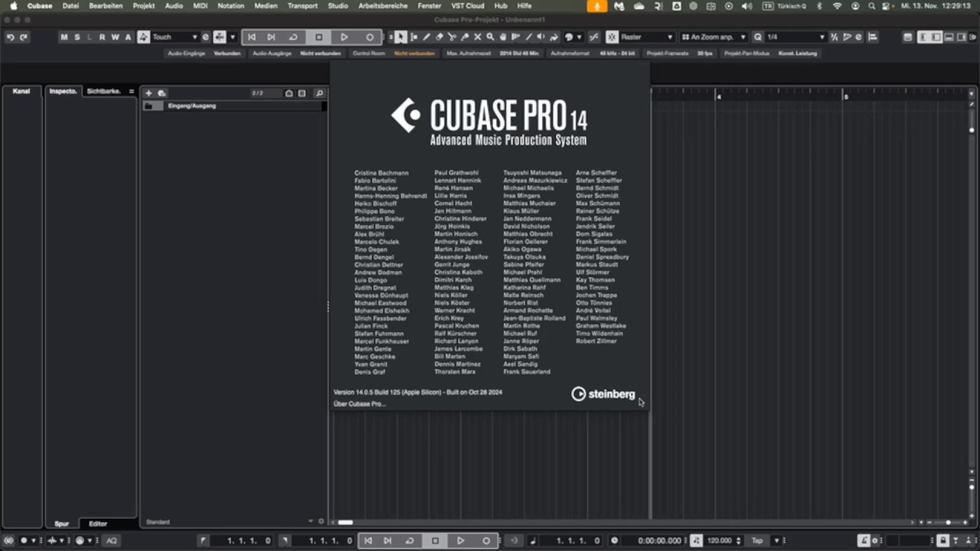This screenshot has width=980, height=551.
Task: Open the 1/4 quantize preset dropdown
Action: point(795,37)
